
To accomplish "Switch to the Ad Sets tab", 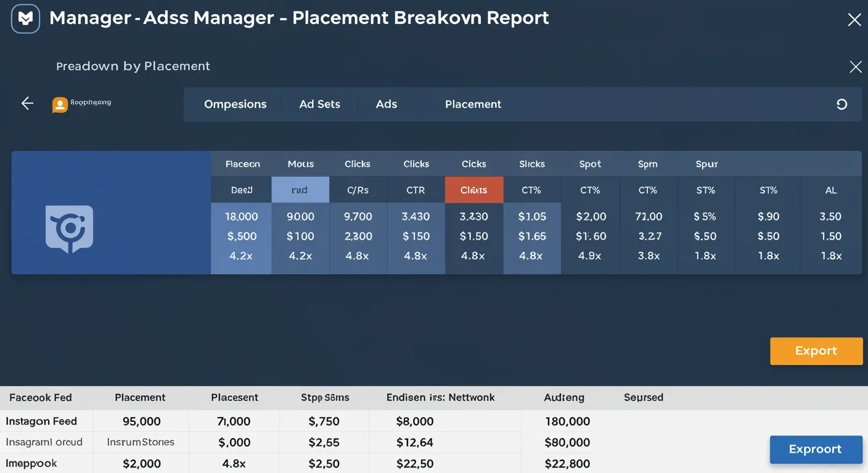I will (x=319, y=104).
